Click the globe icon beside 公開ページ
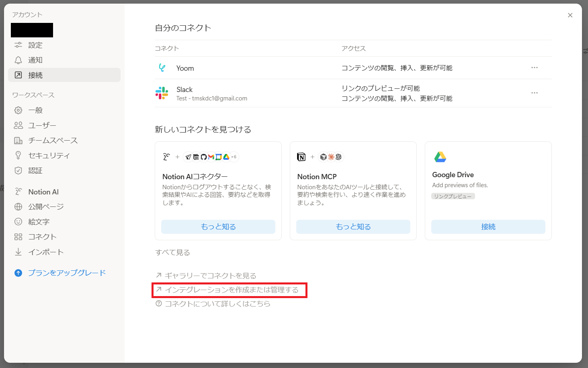 click(18, 207)
